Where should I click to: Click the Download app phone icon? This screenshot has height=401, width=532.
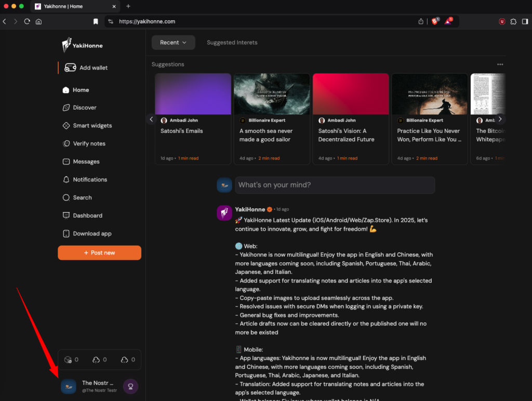coord(66,233)
